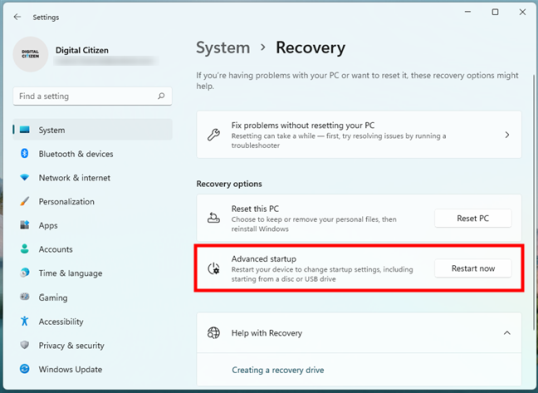
Task: Click System in the breadcrumb header
Action: (223, 48)
